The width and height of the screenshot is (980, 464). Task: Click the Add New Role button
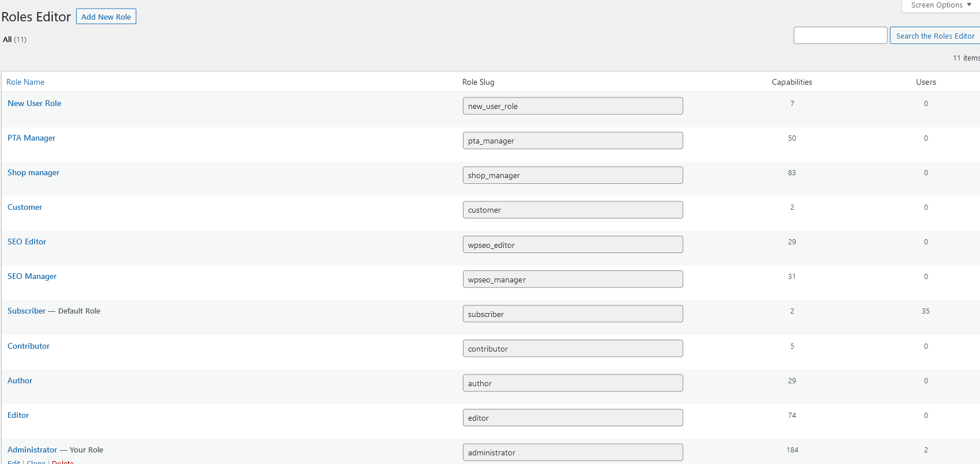106,17
